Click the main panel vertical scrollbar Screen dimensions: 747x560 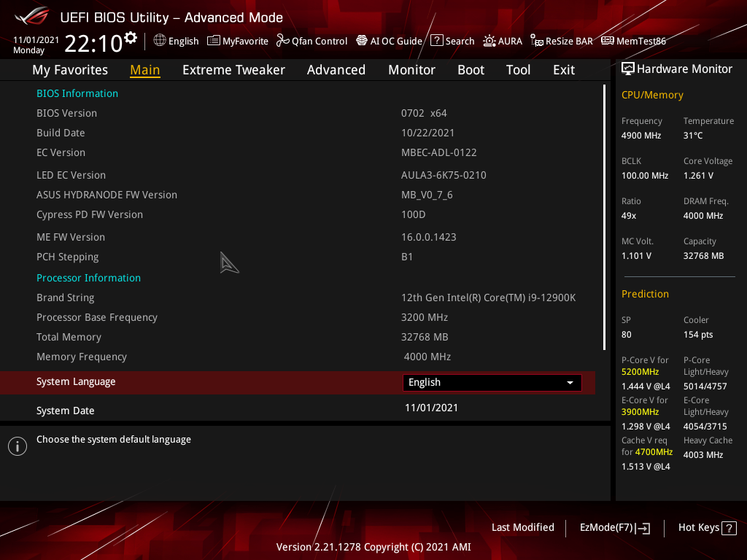604,217
